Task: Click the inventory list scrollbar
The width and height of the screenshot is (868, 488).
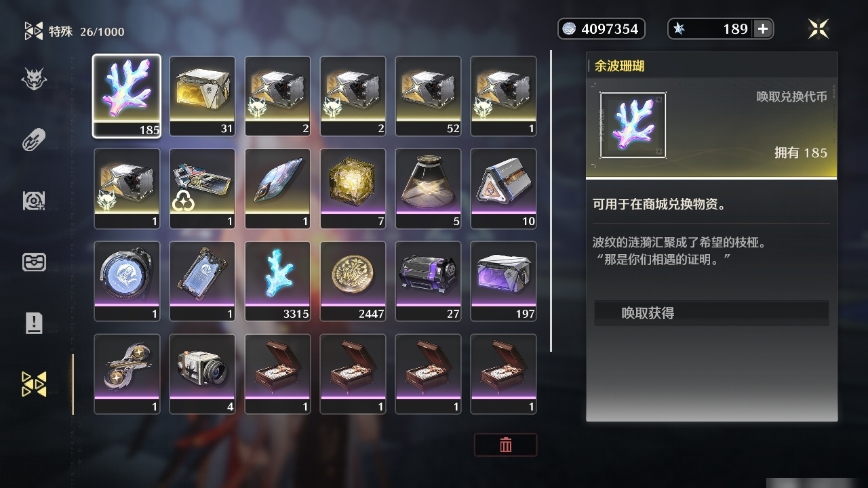Action: point(551,201)
